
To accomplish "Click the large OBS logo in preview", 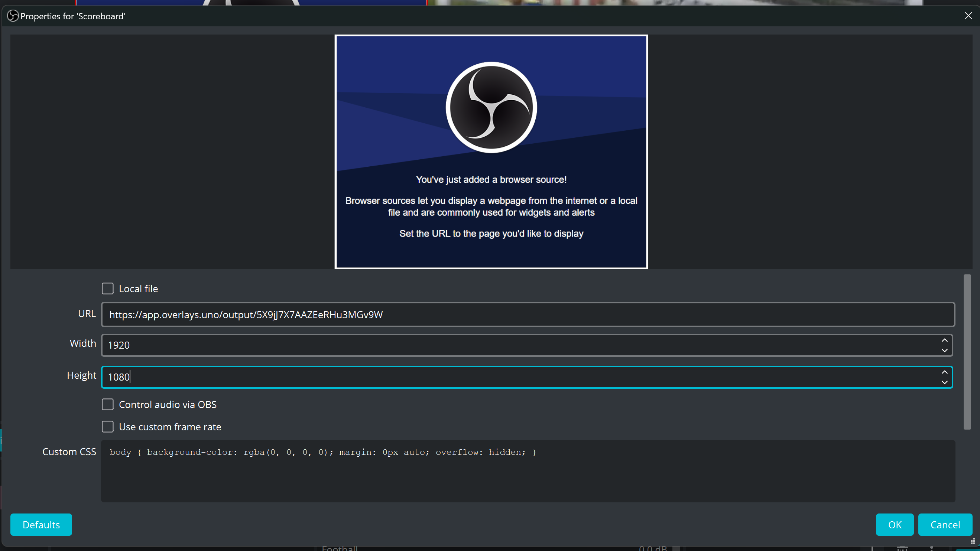I will [491, 107].
